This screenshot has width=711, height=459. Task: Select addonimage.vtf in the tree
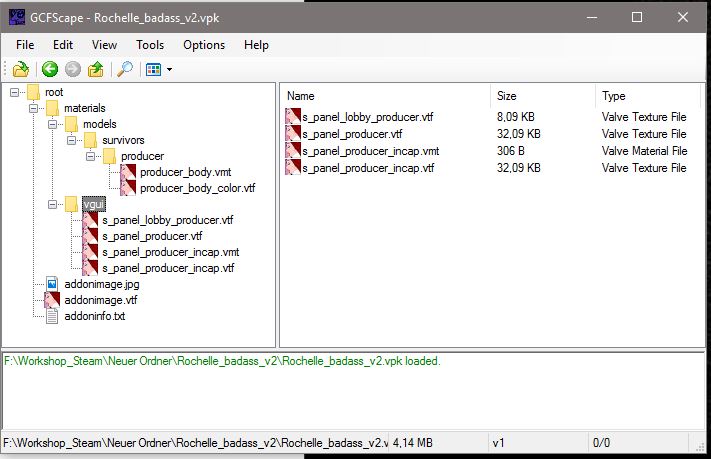tap(101, 300)
